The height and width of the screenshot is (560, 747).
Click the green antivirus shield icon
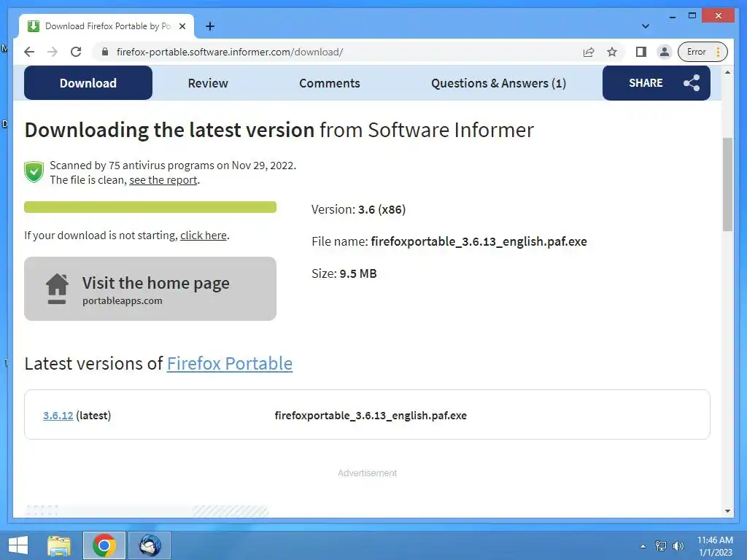click(34, 172)
